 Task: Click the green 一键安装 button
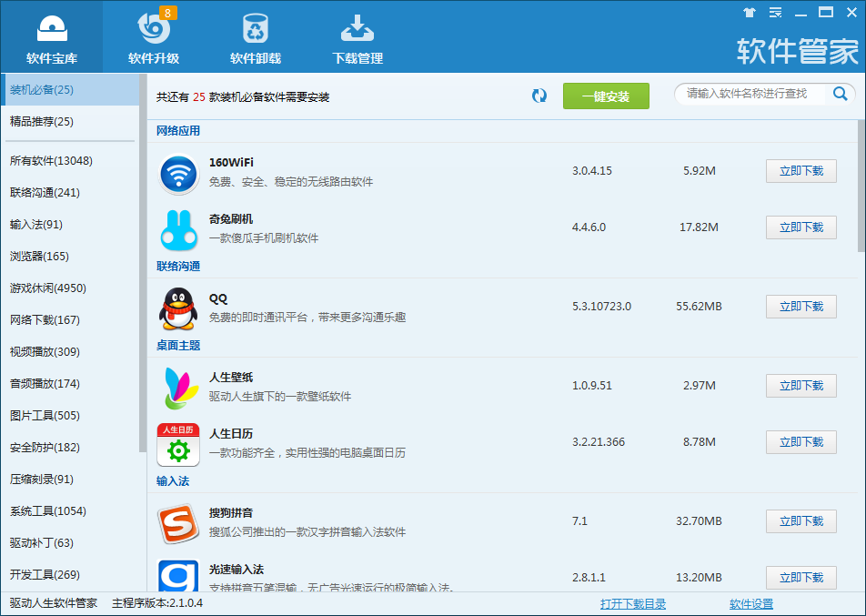pos(606,95)
